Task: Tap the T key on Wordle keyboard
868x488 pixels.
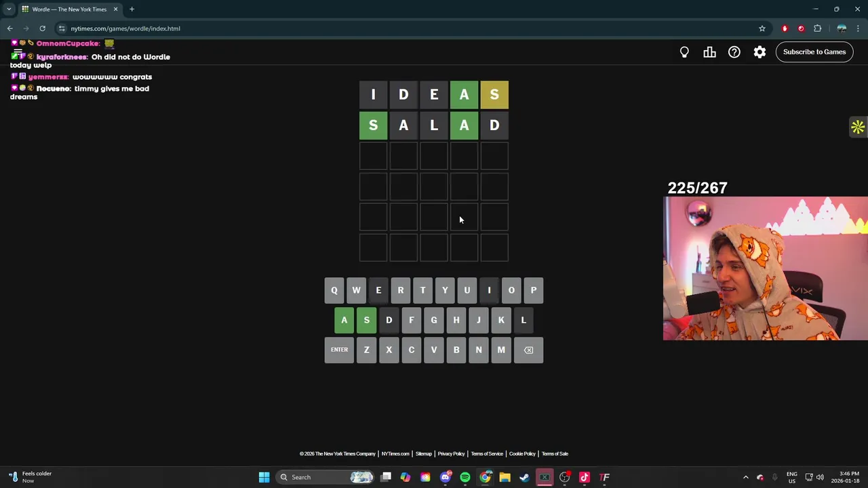Action: click(422, 290)
